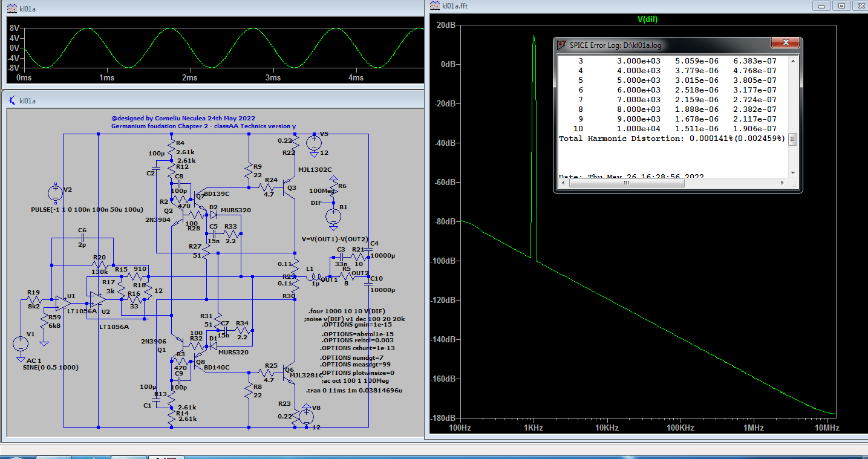Click the kl01a.fft window title icon

coord(434,5)
